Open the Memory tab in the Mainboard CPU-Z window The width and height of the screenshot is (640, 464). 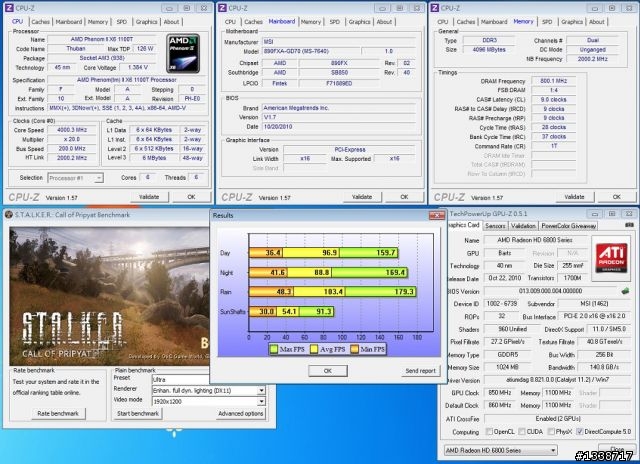[x=311, y=22]
